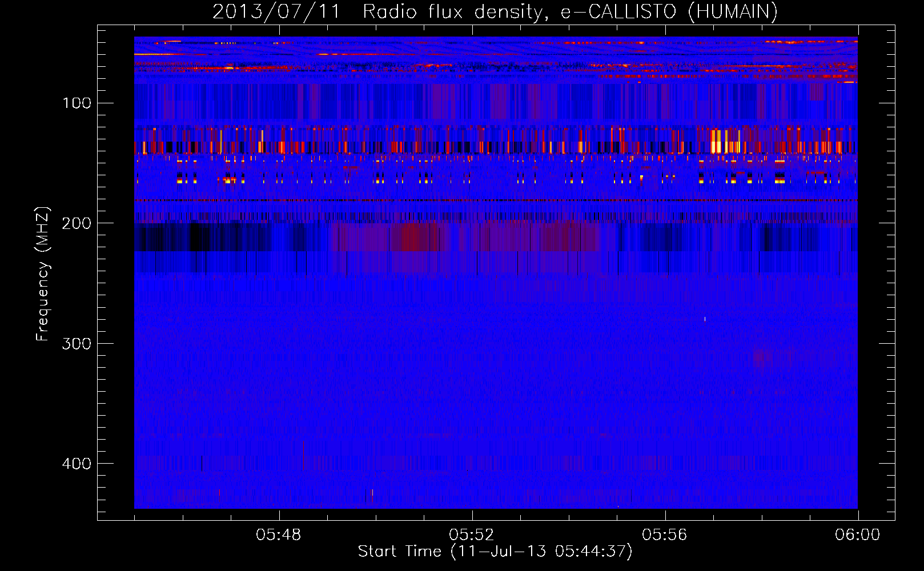Click the 05:56 time tick label

click(665, 535)
